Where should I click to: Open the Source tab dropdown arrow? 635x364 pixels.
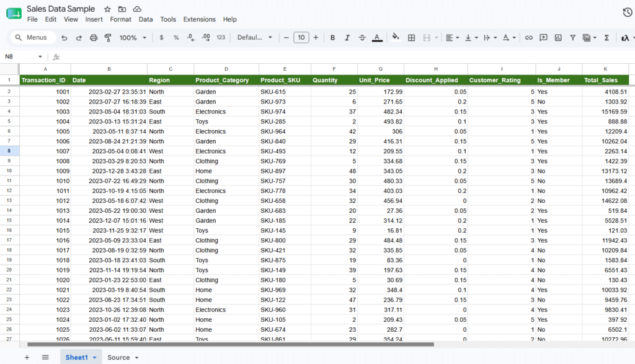coord(137,358)
